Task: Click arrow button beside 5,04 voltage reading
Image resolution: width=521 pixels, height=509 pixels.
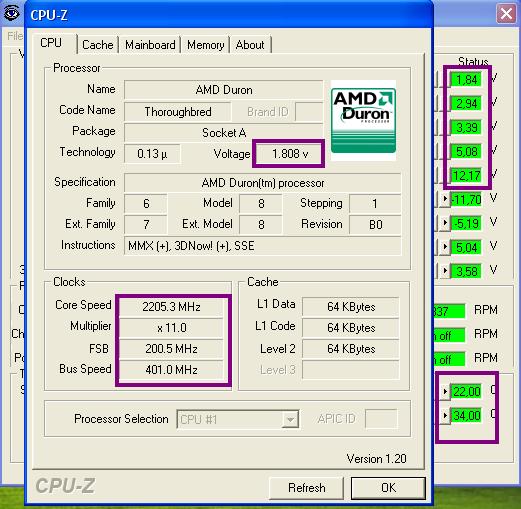Action: (x=445, y=247)
